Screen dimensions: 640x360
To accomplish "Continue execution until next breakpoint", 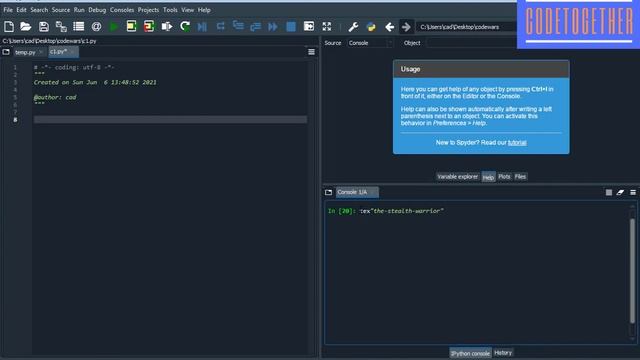I will pos(273,27).
